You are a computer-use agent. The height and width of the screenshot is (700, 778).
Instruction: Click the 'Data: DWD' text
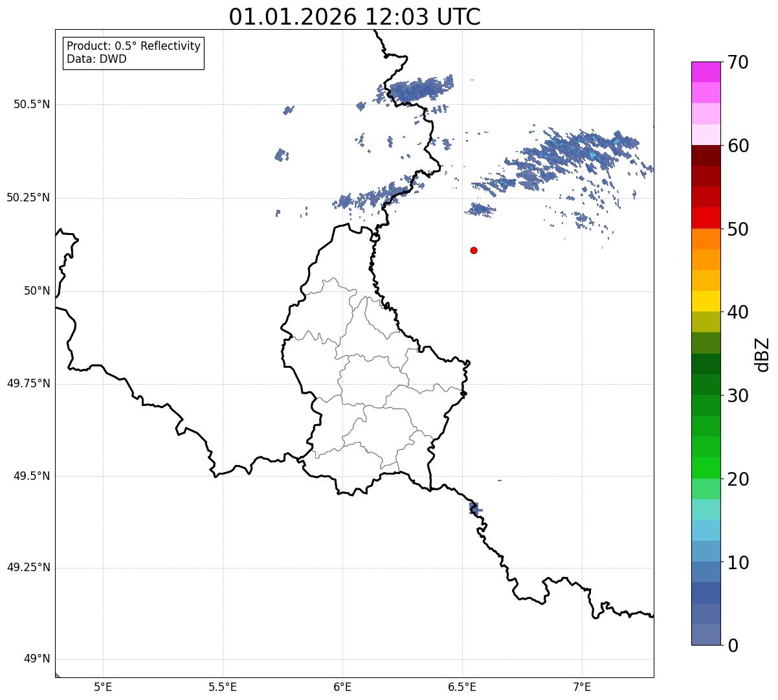click(96, 59)
